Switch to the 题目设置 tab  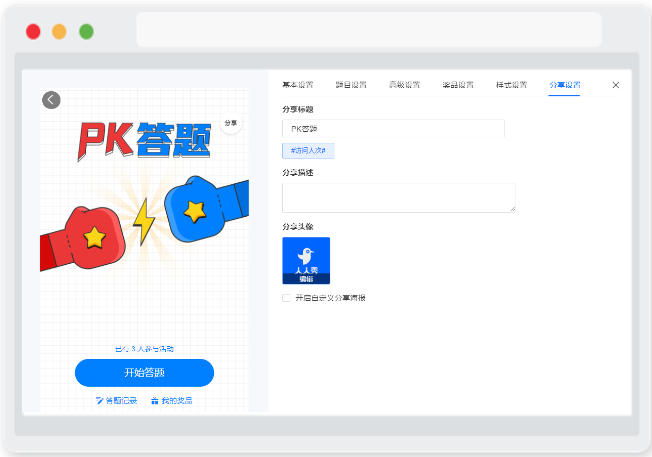coord(351,85)
